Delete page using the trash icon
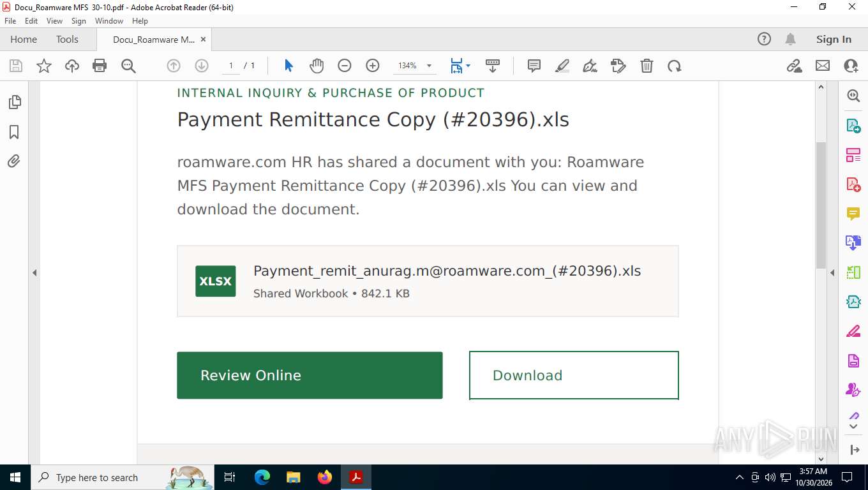Viewport: 868px width, 490px height. tap(647, 66)
